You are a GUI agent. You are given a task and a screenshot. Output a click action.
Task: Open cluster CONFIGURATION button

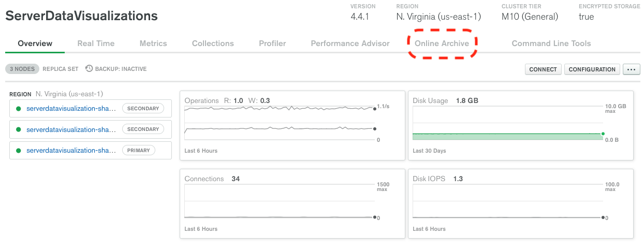(x=592, y=69)
